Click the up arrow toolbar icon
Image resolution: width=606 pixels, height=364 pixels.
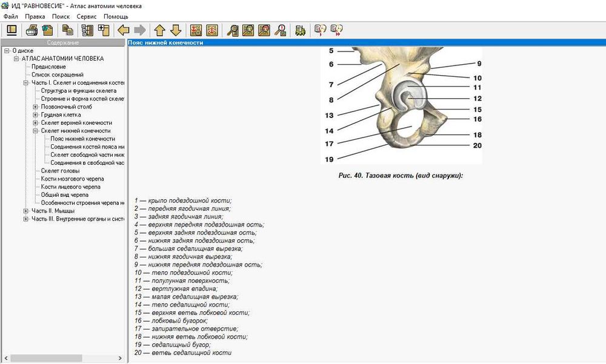159,30
